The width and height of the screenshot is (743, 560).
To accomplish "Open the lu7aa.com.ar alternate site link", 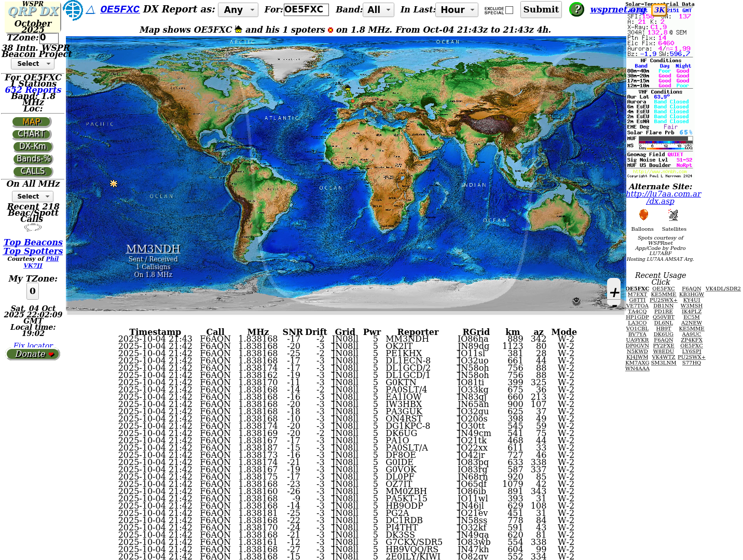I will (663, 194).
